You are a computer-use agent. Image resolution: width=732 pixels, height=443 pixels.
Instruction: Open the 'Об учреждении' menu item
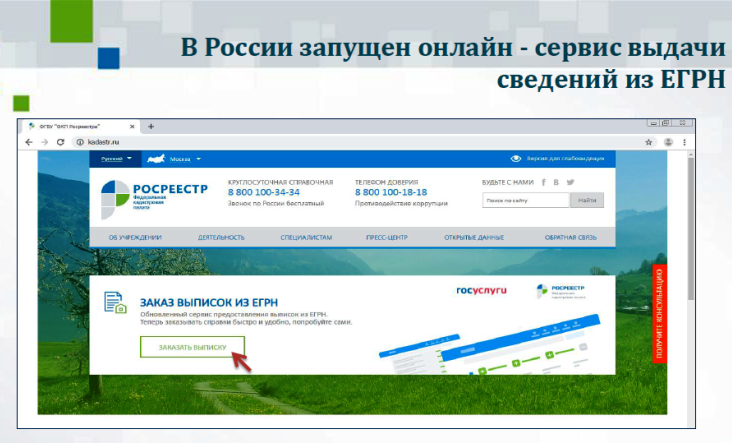135,237
